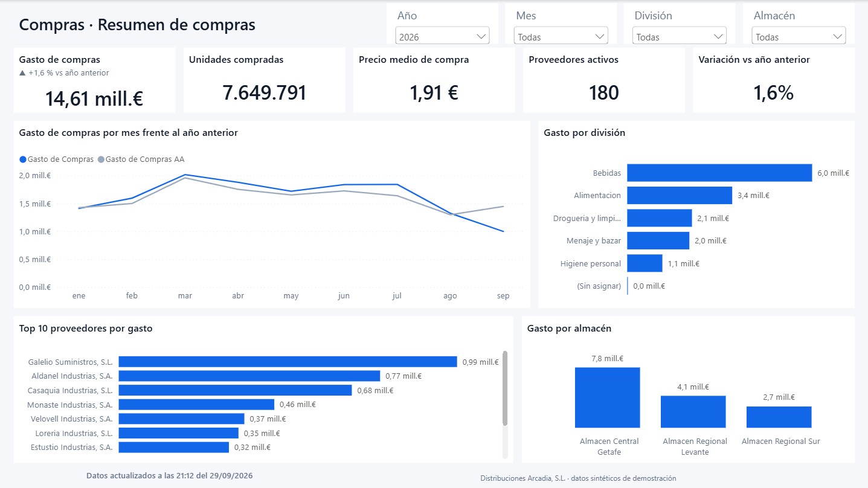Select the Alimentacion division bar
The height and width of the screenshot is (488, 868).
pos(680,195)
